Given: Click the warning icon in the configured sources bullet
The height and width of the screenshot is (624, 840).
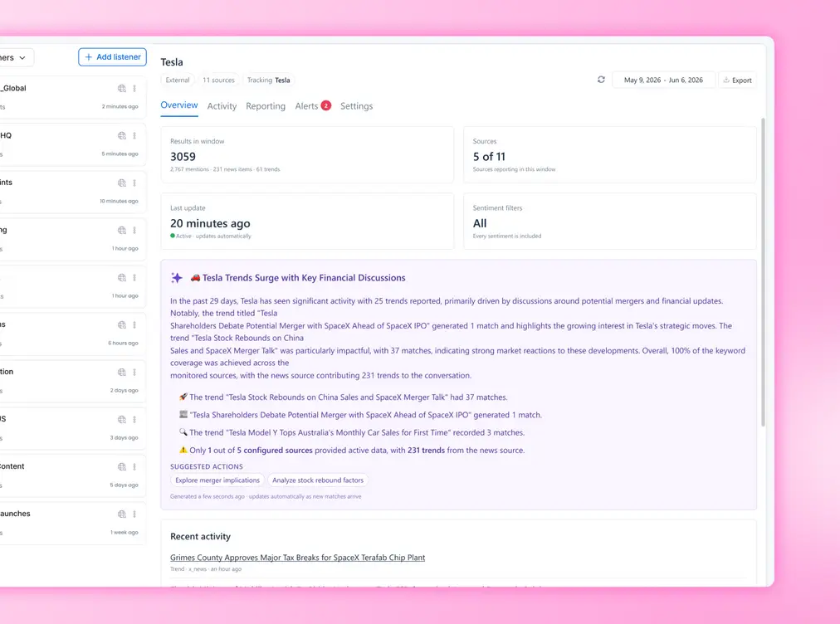Looking at the screenshot, I should (183, 450).
